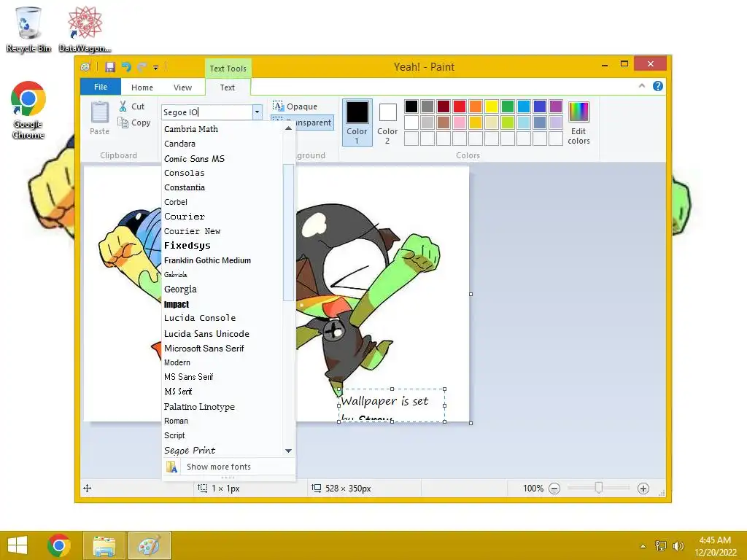Select the Text tab
The width and height of the screenshot is (747, 560).
pos(228,87)
